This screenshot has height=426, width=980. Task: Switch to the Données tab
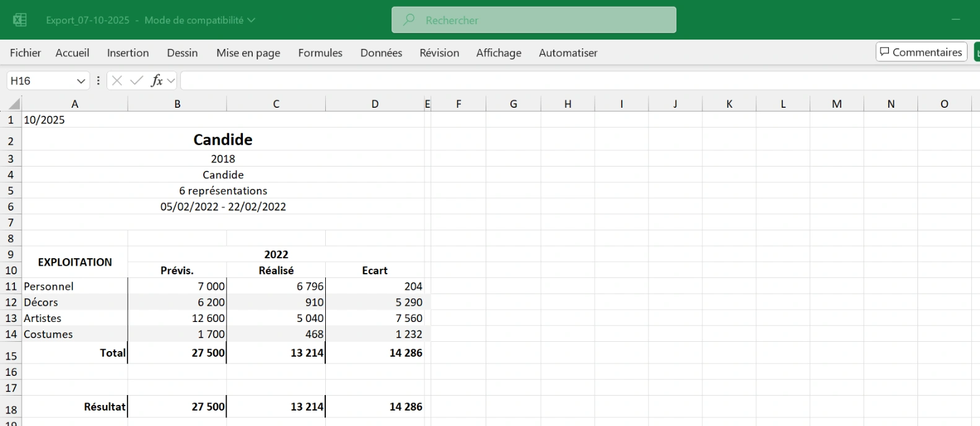click(381, 53)
